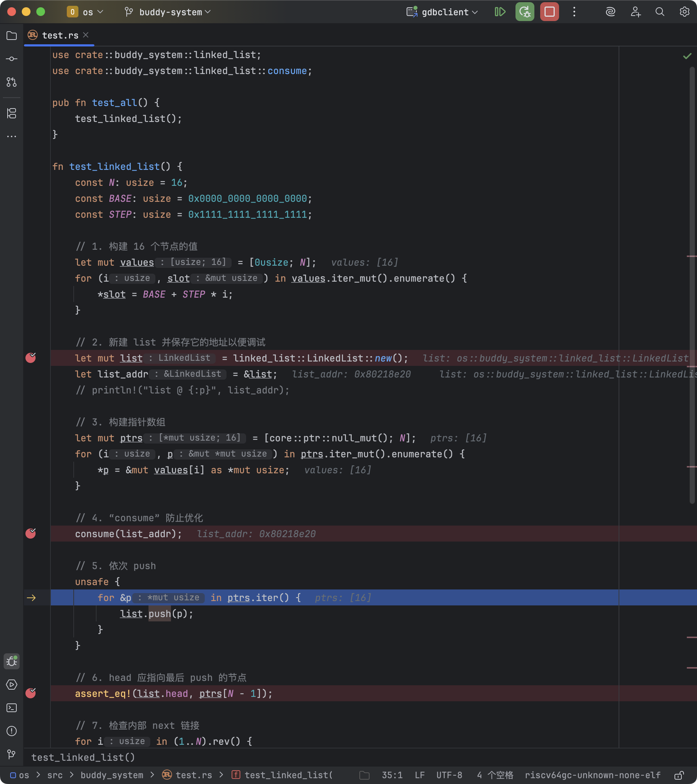Click 'push' in list.push(p)
The height and width of the screenshot is (784, 697).
pos(160,614)
